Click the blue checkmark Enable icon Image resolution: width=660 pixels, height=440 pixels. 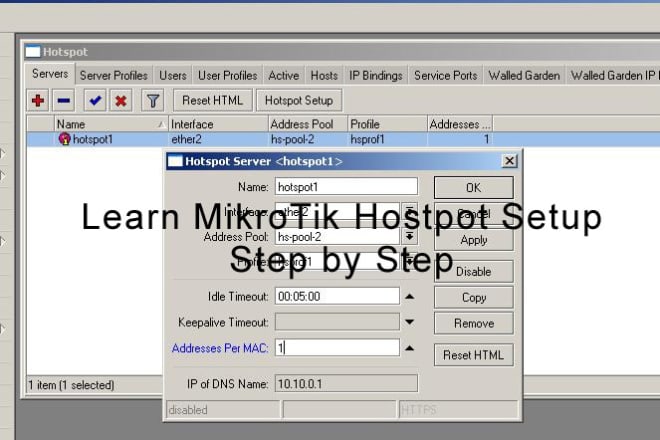tap(95, 101)
